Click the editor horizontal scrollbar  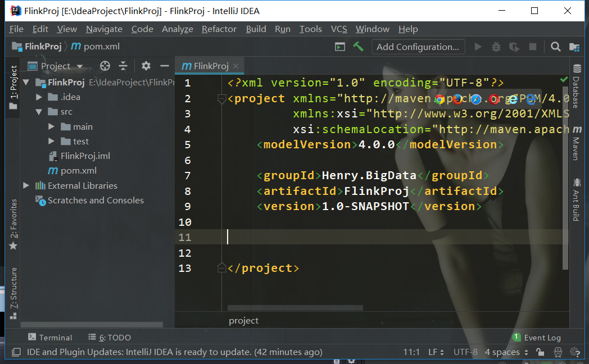point(295,308)
